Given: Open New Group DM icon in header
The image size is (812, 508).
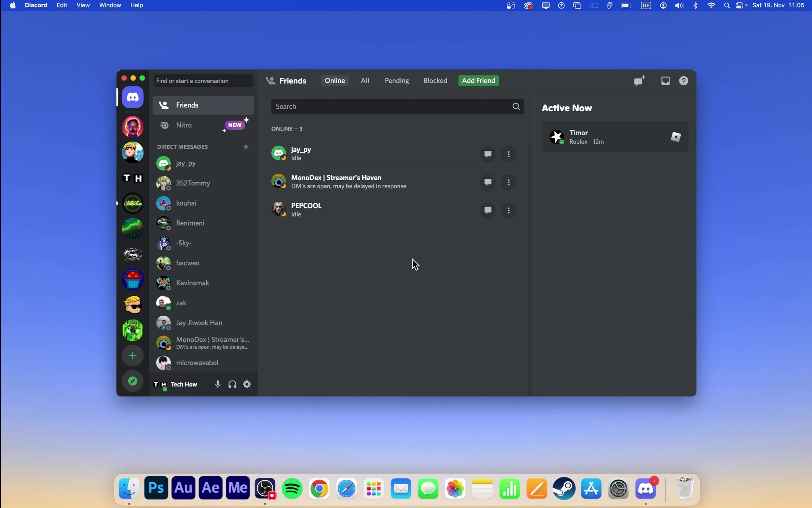Looking at the screenshot, I should coord(640,81).
